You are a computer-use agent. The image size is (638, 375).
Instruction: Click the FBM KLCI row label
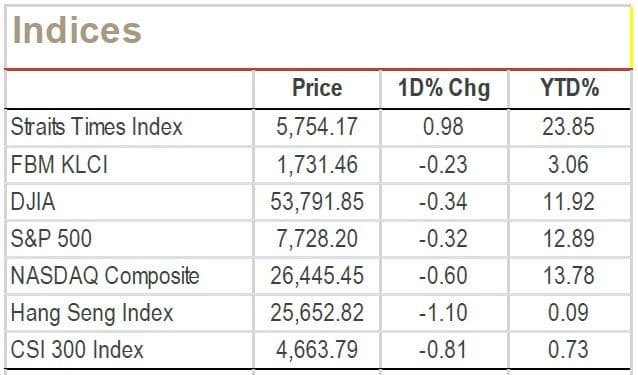[59, 165]
